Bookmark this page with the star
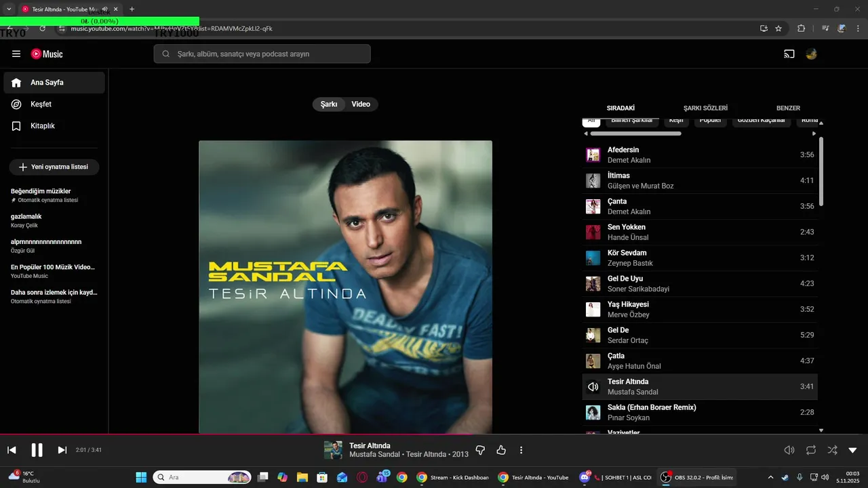 778,28
